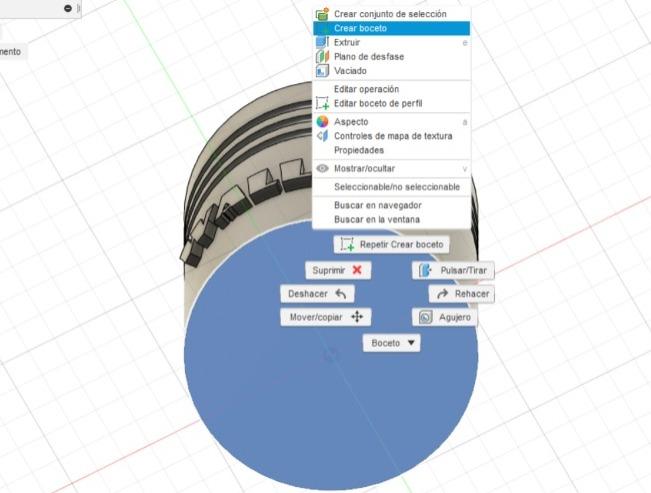Viewport: 651px width, 493px height.
Task: Click the Extruir icon
Action: pyautogui.click(x=322, y=42)
